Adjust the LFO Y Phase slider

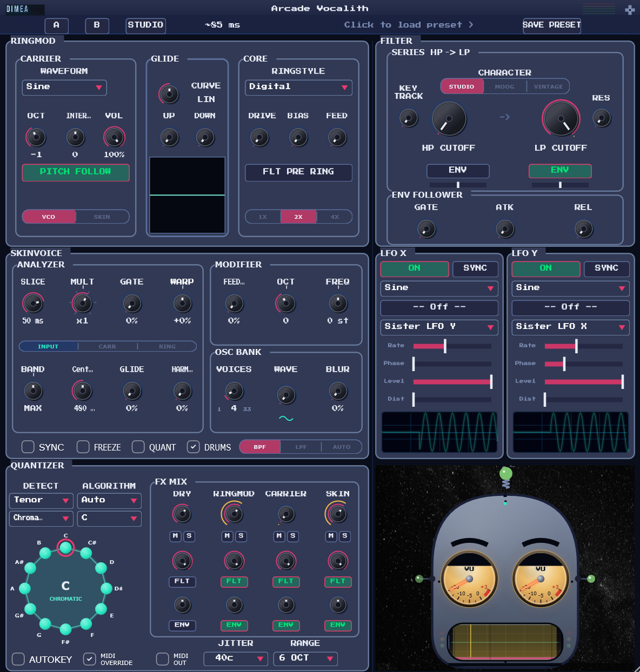(584, 364)
